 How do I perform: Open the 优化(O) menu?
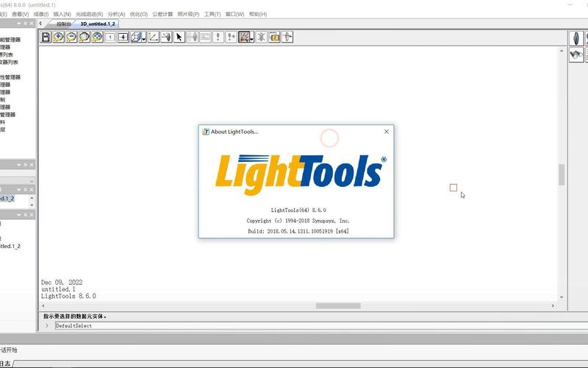tap(139, 14)
